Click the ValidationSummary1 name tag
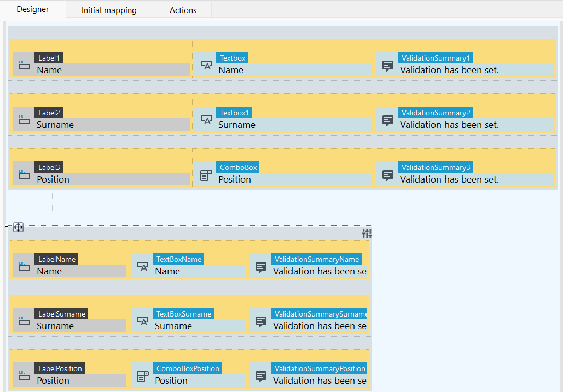The image size is (563, 392). [x=436, y=58]
